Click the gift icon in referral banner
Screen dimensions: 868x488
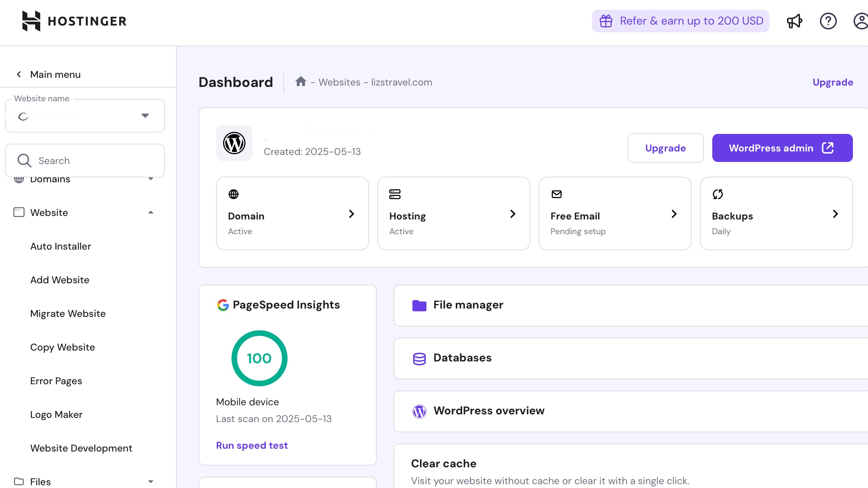pyautogui.click(x=606, y=21)
